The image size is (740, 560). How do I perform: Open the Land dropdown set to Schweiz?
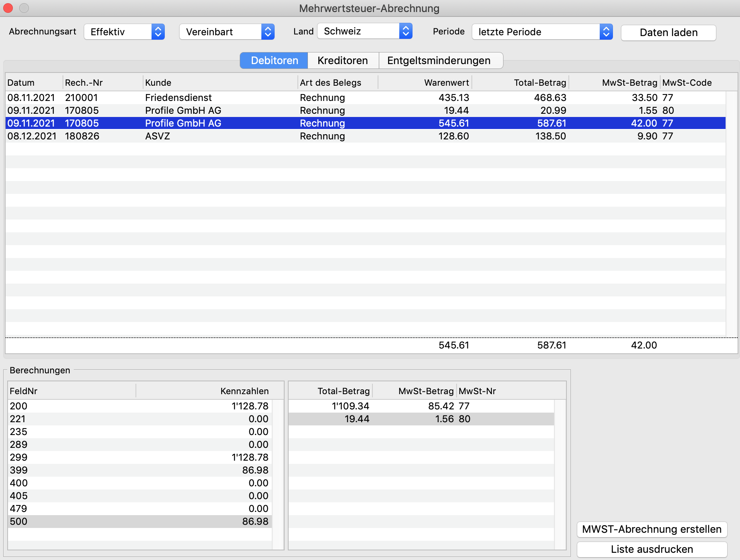[x=364, y=31]
